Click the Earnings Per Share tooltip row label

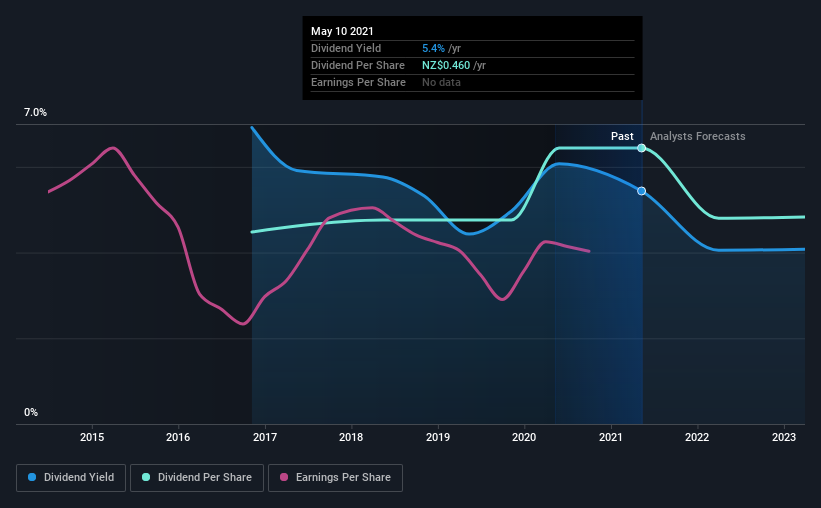(x=358, y=82)
